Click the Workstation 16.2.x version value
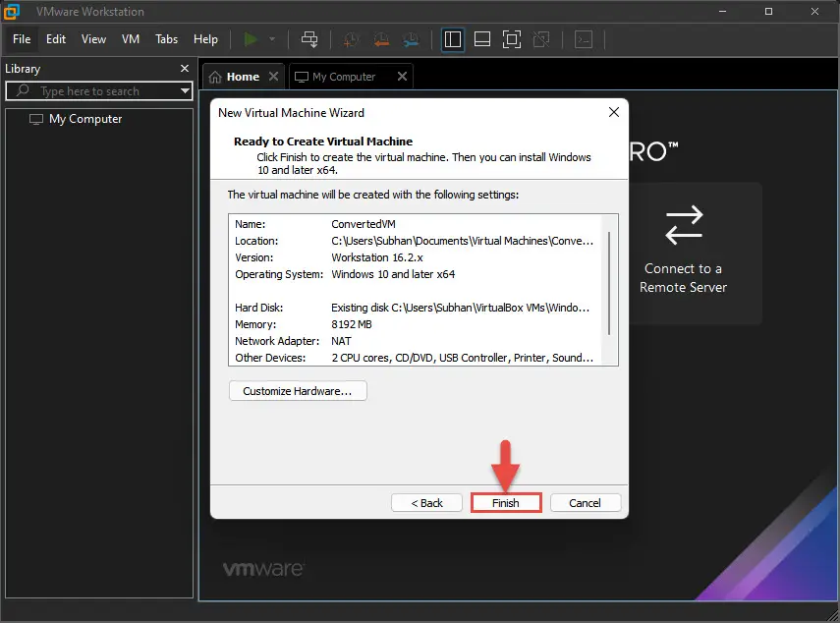The height and width of the screenshot is (623, 840). (x=377, y=257)
